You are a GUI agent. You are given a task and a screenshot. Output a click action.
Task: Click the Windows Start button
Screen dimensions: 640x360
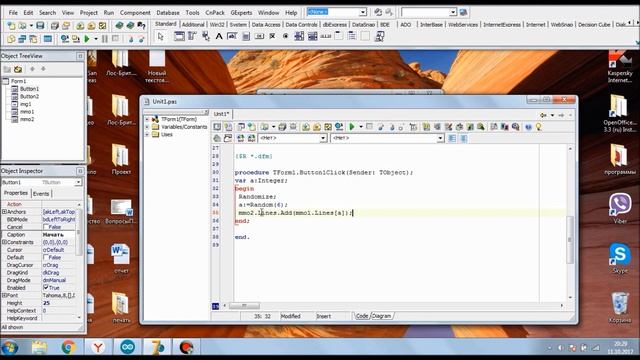10,348
